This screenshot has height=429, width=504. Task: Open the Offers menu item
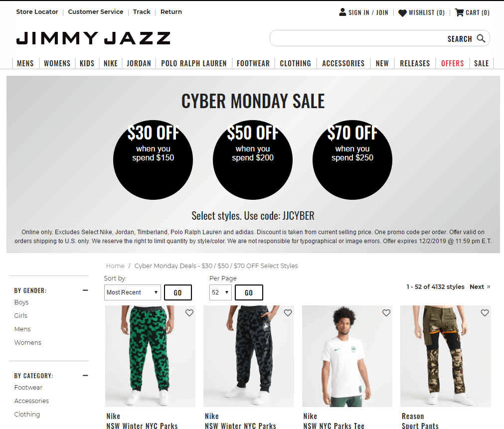[452, 63]
